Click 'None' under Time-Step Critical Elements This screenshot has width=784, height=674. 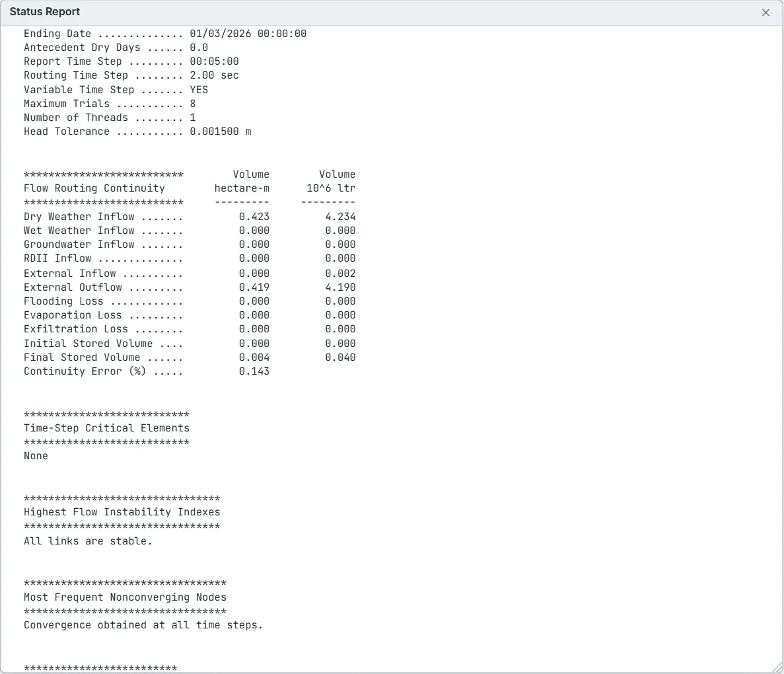[x=36, y=457]
